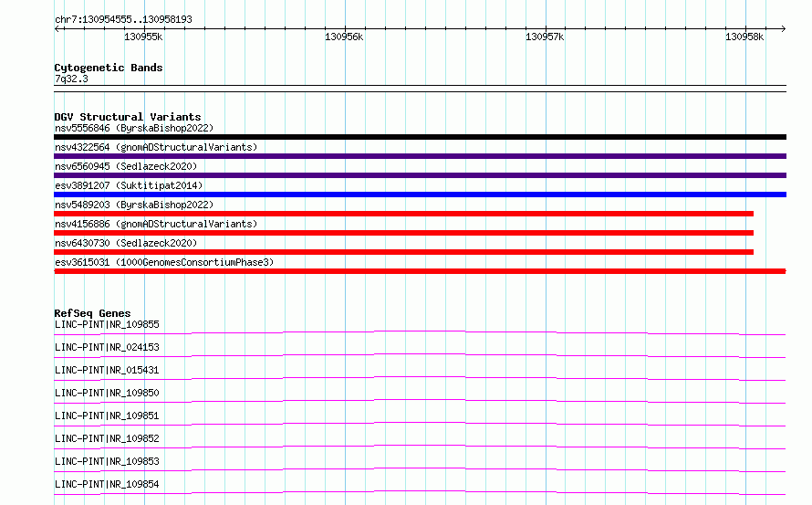Select variant label nsv5556846 (ByrskaBishop2022)
Viewport: 812px width, 505px height.
[x=134, y=128]
